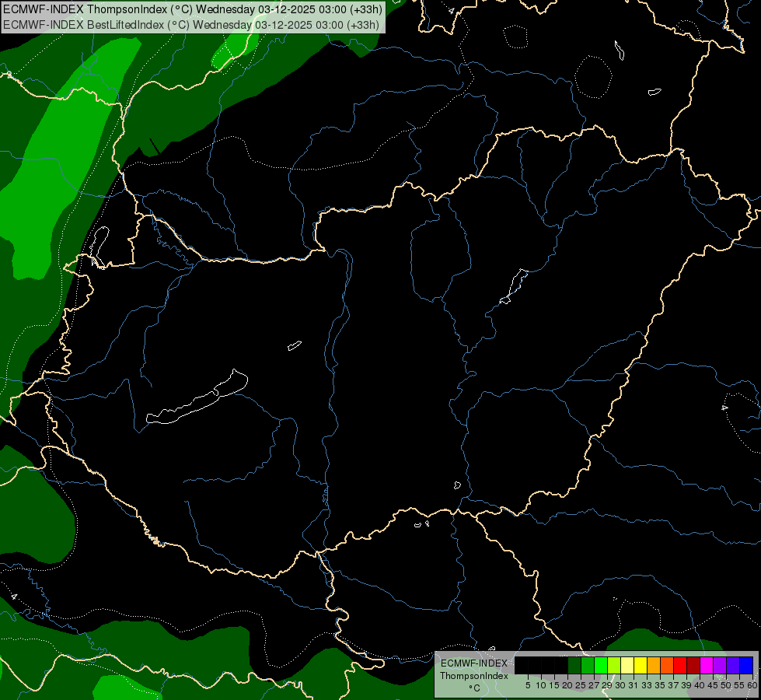Click the medium green 25-27 legend swatch
Screen dimensions: 761x700
(x=588, y=665)
